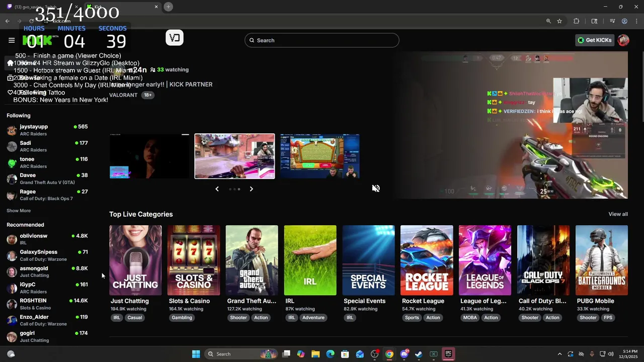Select the Valorant stream thumbnail in carousel
This screenshot has width=644, height=362.
[x=235, y=156]
